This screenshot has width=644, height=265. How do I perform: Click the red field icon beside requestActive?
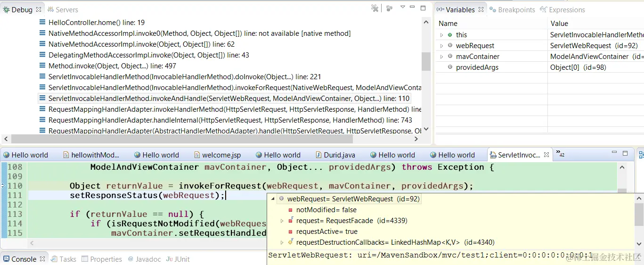(290, 232)
